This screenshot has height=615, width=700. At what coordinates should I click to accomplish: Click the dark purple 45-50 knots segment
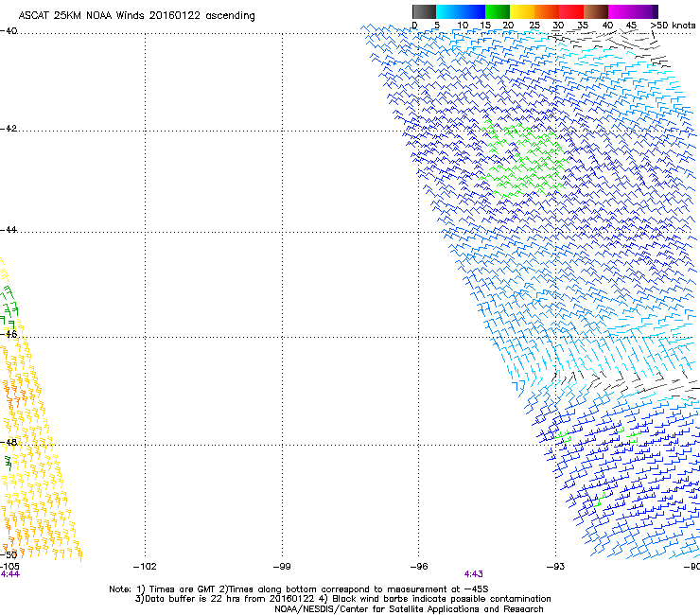coord(645,11)
